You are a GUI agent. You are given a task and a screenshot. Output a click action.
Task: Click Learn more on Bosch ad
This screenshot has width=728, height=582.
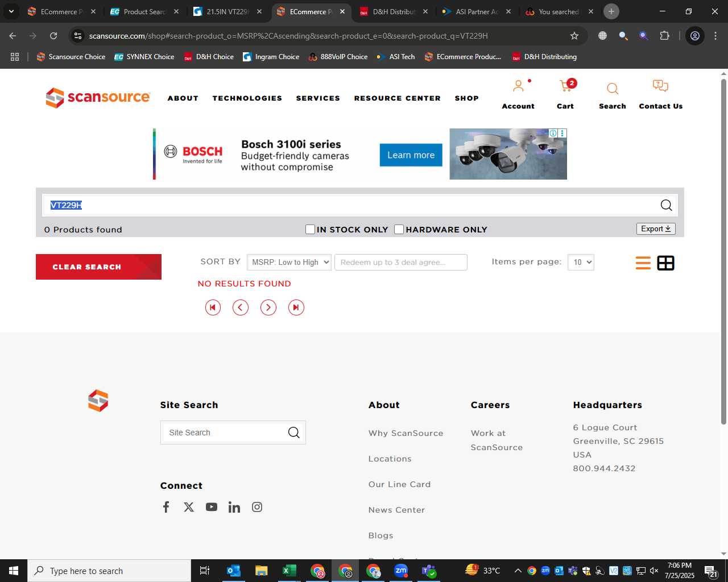point(411,155)
